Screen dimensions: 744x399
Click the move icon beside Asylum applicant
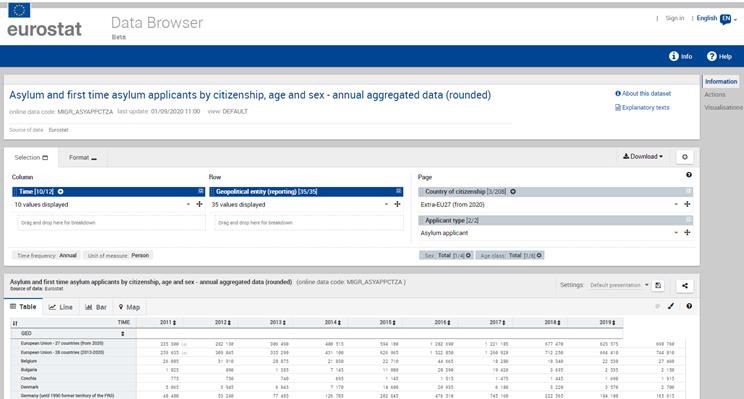(687, 232)
